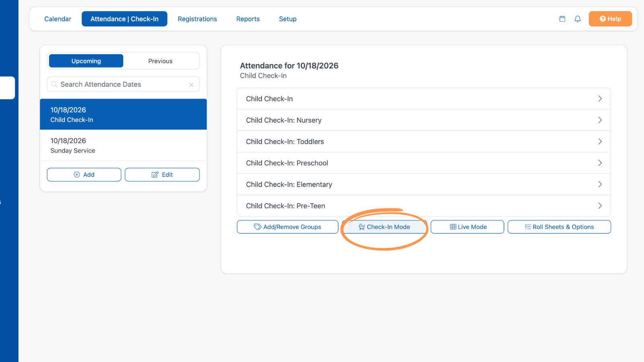Viewport: 644px width, 362px height.
Task: Clear the attendance dates search (x icon)
Action: point(191,84)
